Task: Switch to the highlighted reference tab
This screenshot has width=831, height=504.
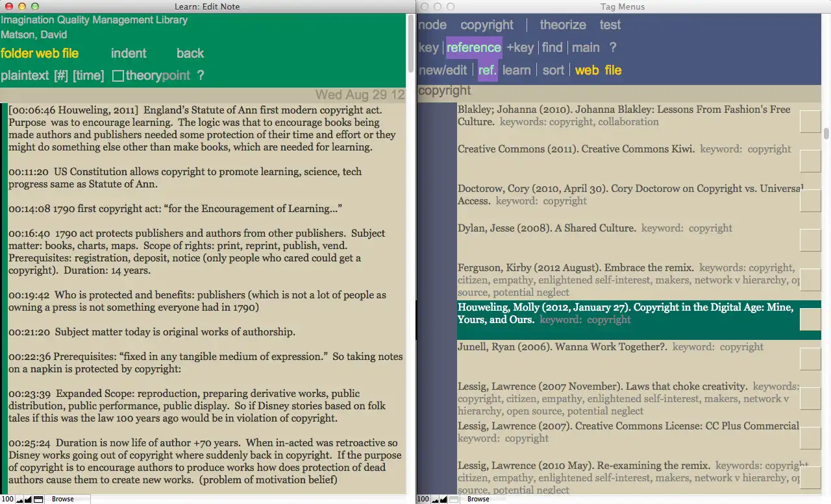Action: [474, 47]
